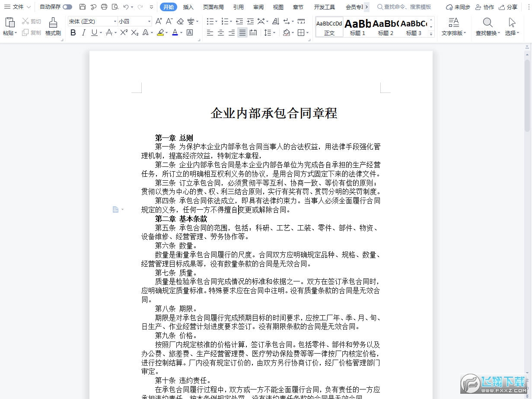Image resolution: width=532 pixels, height=399 pixels.
Task: Click the character border icon
Action: 189,32
